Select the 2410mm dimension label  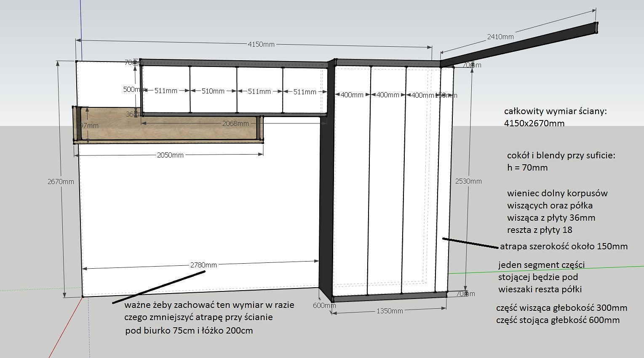[500, 37]
